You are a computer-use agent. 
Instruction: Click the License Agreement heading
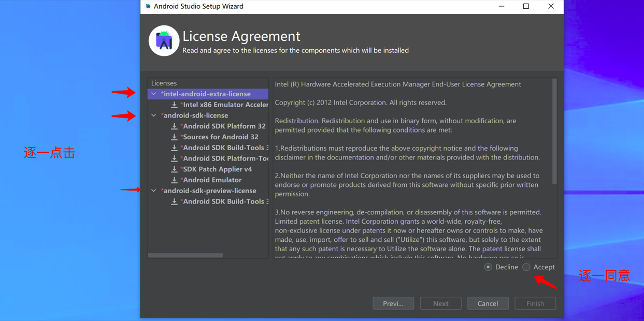(241, 36)
